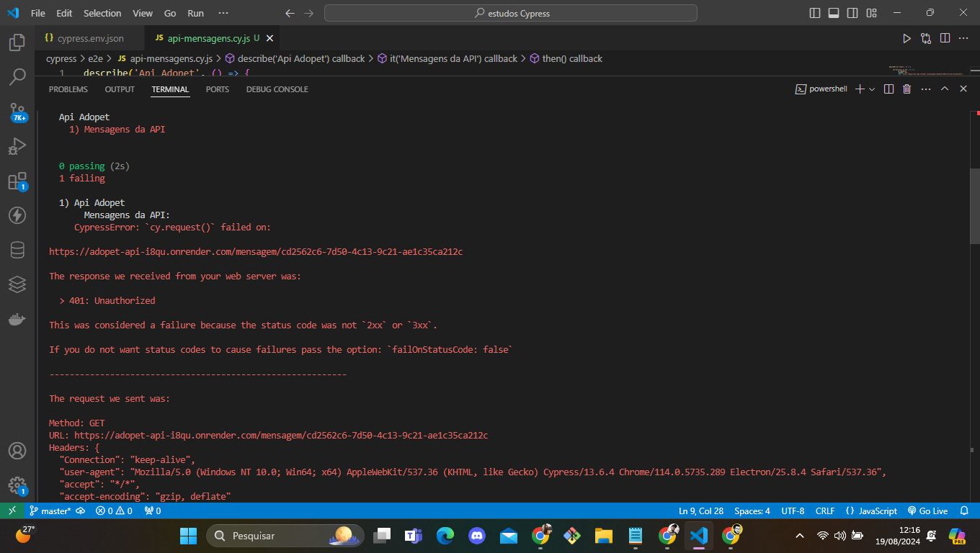Image resolution: width=980 pixels, height=553 pixels.
Task: Open Source Control view with 7K+ badge
Action: (17, 112)
